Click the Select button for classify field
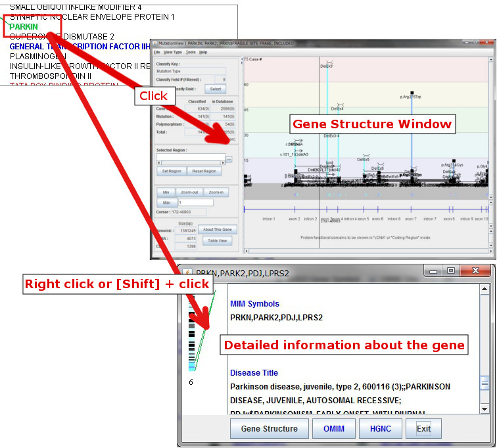The width and height of the screenshot is (497, 448). tap(214, 89)
